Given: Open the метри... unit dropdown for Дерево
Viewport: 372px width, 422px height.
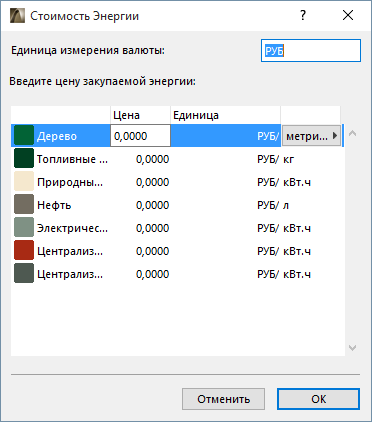Looking at the screenshot, I should (311, 136).
